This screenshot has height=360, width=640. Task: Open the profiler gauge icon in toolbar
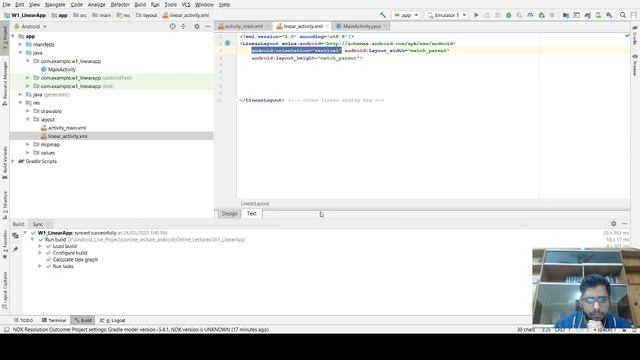[x=530, y=15]
